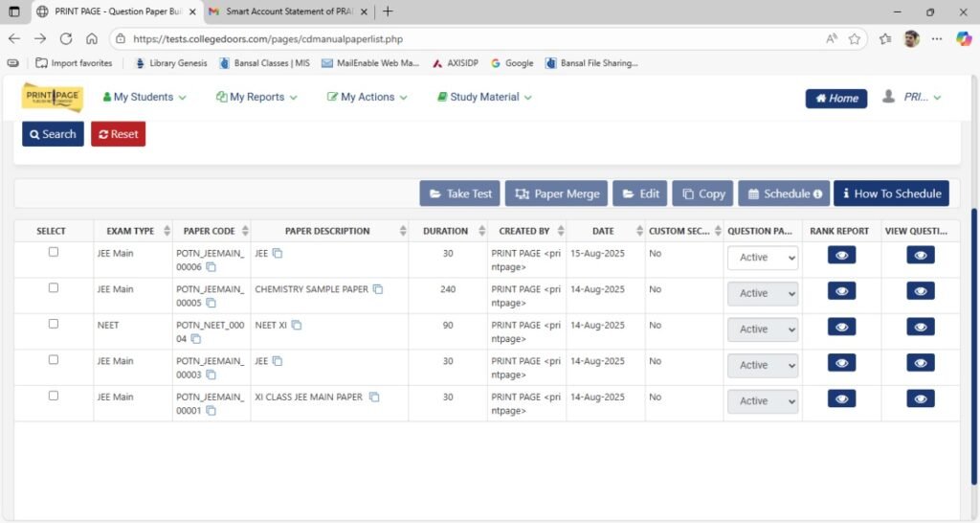Open the My Reports menu
Viewport: 980px width, 523px height.
pos(256,98)
